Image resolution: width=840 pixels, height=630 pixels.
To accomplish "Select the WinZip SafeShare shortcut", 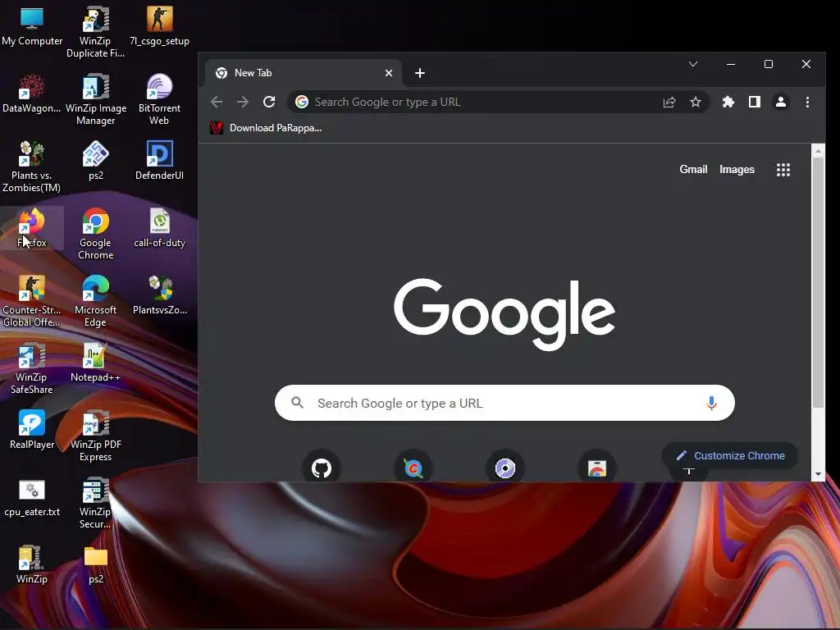I will (32, 368).
